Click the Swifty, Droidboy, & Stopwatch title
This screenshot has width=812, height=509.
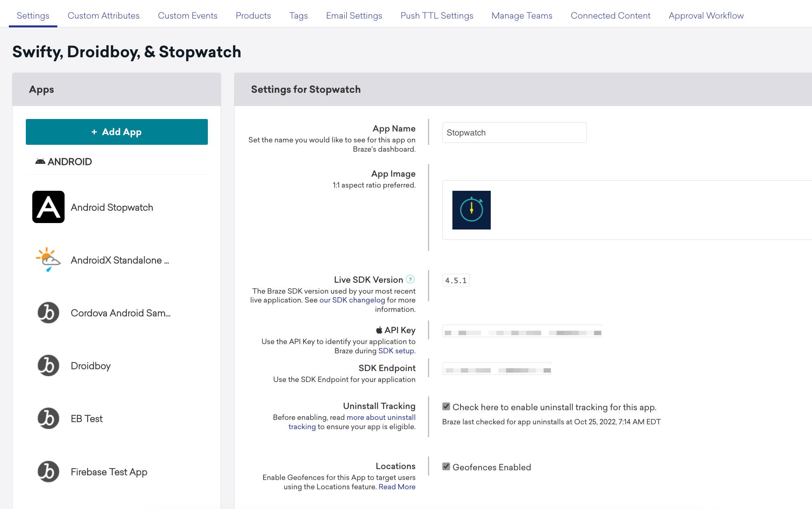tap(127, 52)
